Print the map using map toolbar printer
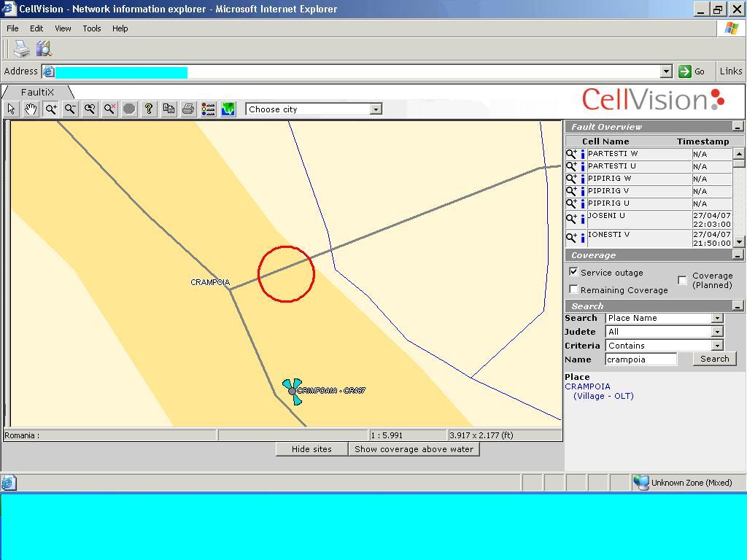This screenshot has width=747, height=560. click(188, 109)
